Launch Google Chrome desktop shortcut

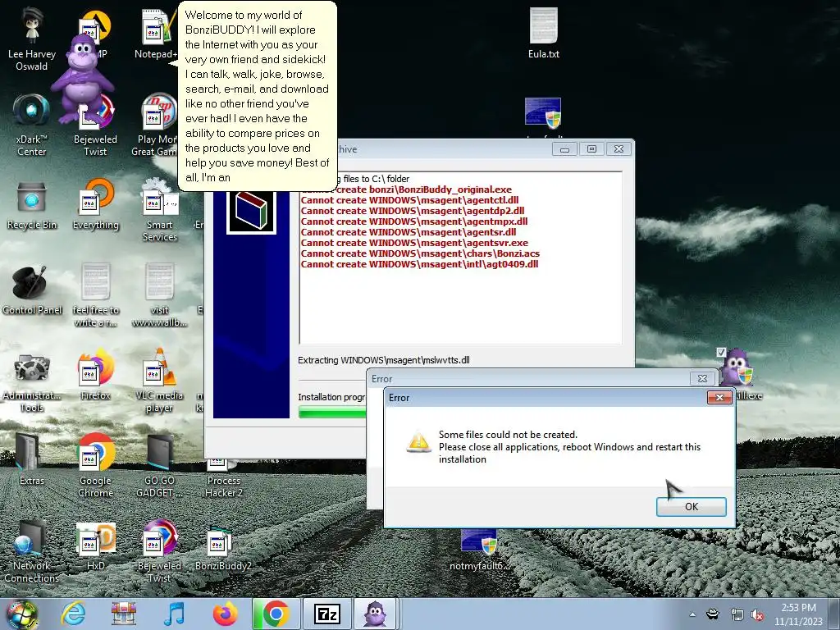pyautogui.click(x=95, y=466)
